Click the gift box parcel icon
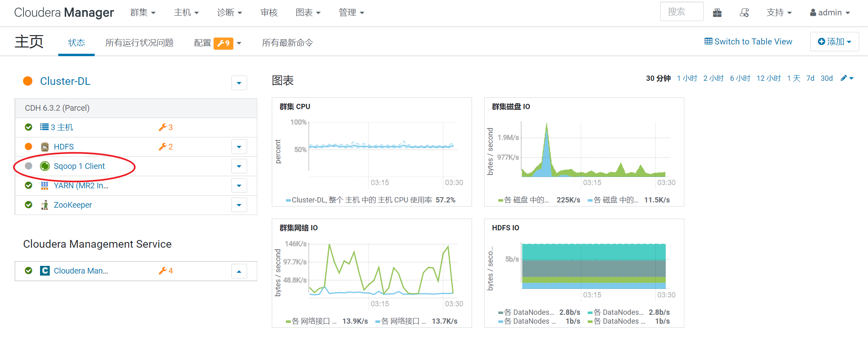Viewport: 868px width, 358px height. pos(717,13)
